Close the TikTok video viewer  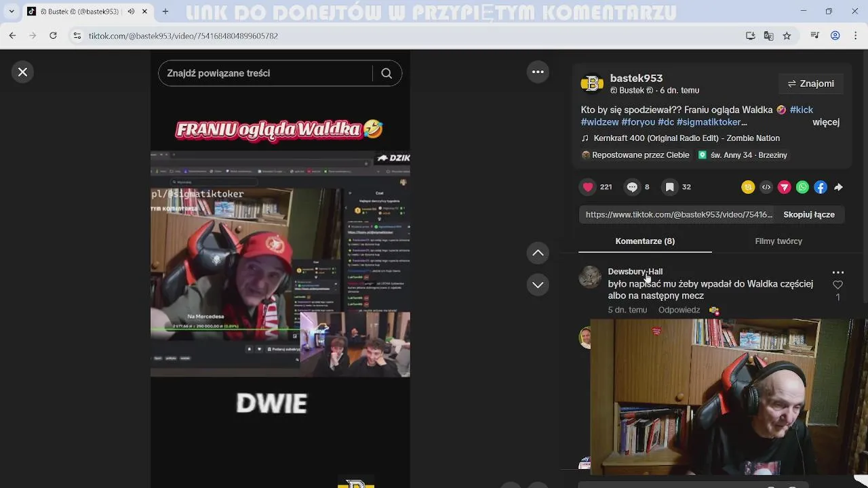[x=22, y=72]
